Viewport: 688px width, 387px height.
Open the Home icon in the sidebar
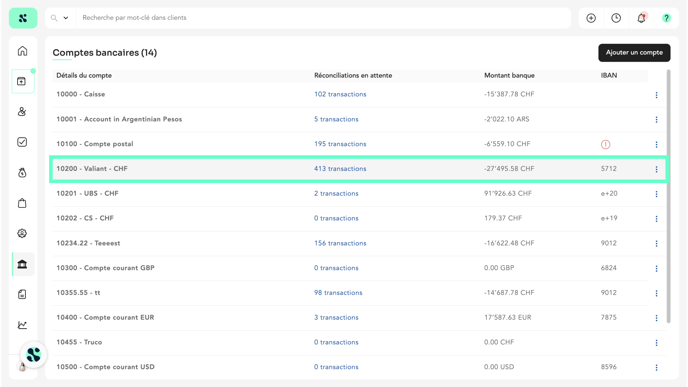coord(22,51)
